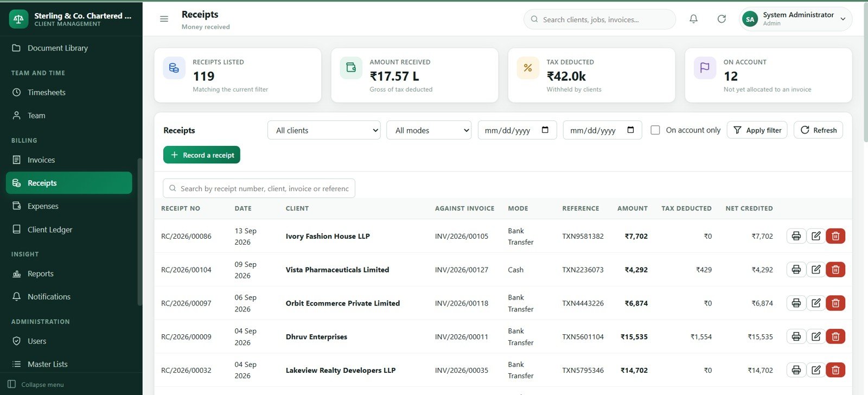
Task: Click the On Account flag icon
Action: (705, 68)
